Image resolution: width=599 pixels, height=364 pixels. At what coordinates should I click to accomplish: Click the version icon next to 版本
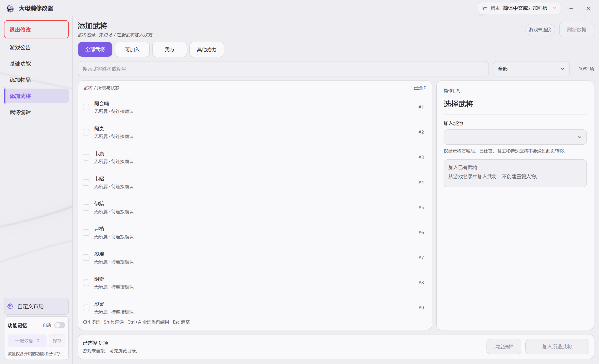coord(484,8)
